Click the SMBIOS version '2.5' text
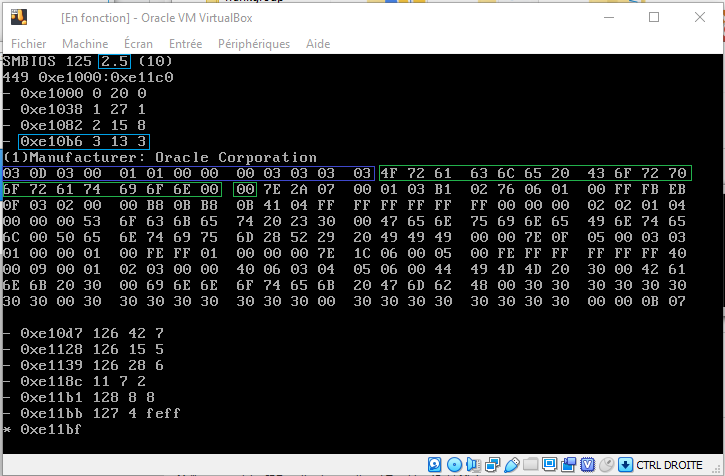 click(x=114, y=61)
